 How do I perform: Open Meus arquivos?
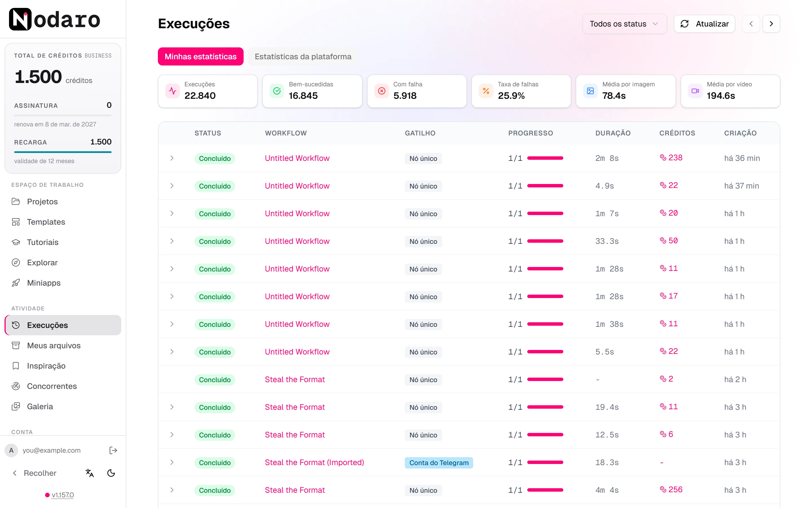pyautogui.click(x=63, y=345)
